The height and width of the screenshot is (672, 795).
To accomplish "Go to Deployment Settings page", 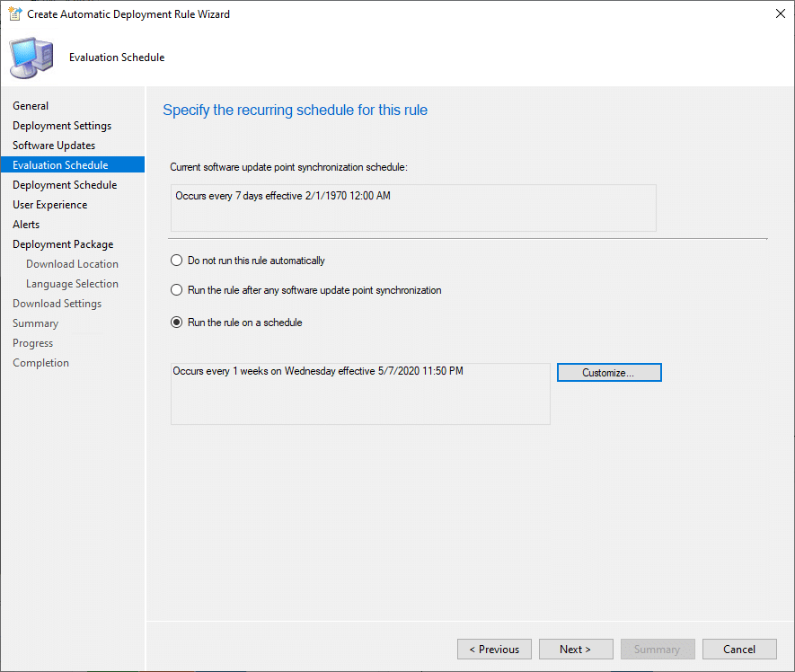I will pos(62,126).
